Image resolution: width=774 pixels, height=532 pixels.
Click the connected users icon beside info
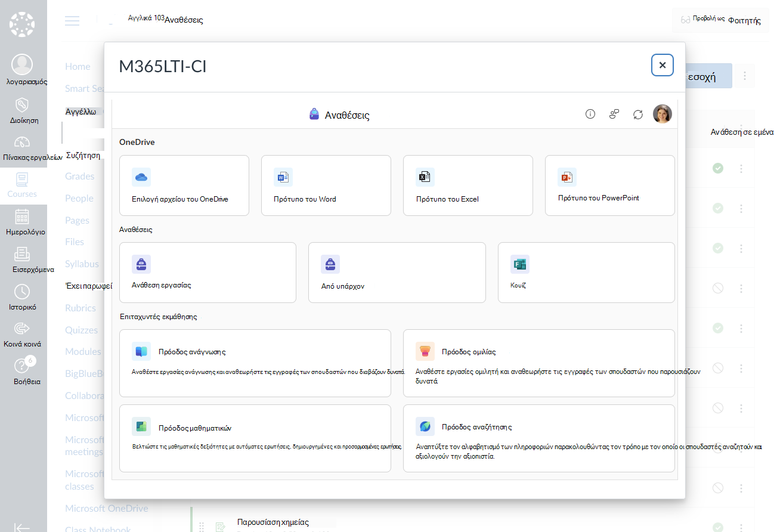click(x=614, y=114)
